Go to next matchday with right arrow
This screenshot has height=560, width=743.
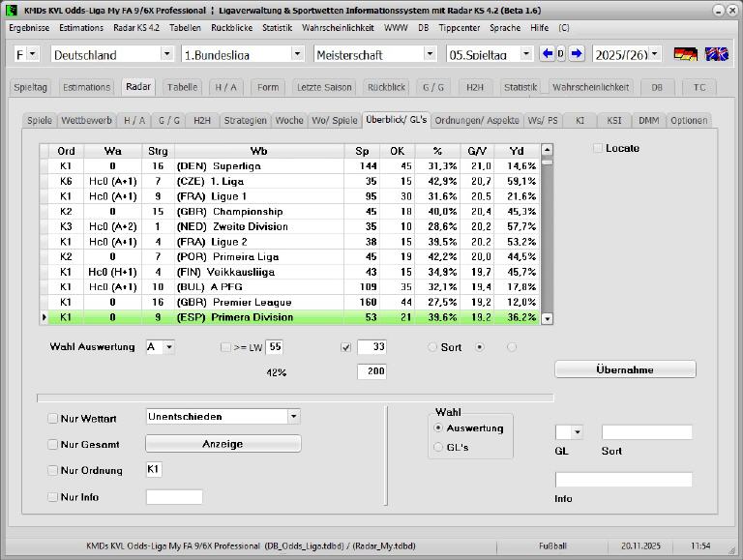(577, 54)
